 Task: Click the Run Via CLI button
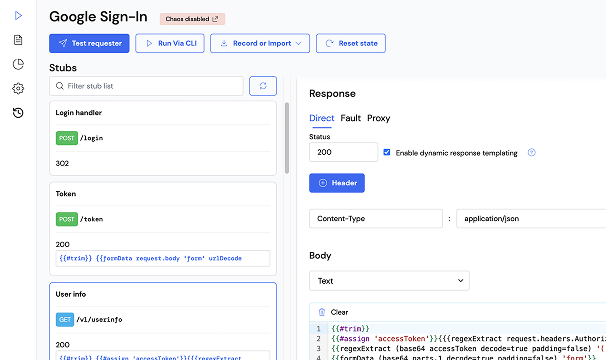(170, 43)
